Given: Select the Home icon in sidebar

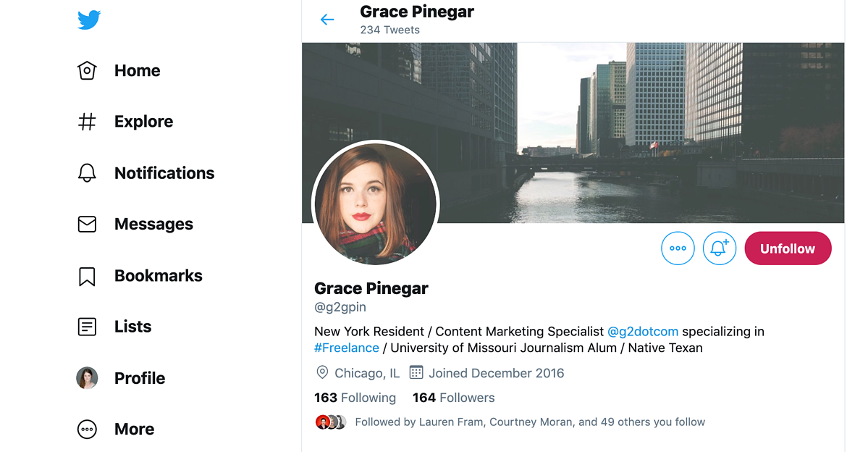Looking at the screenshot, I should [87, 70].
